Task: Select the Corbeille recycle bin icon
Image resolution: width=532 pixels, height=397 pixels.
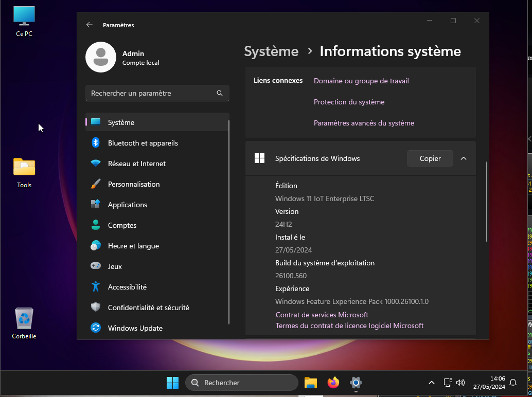Action: click(x=24, y=323)
